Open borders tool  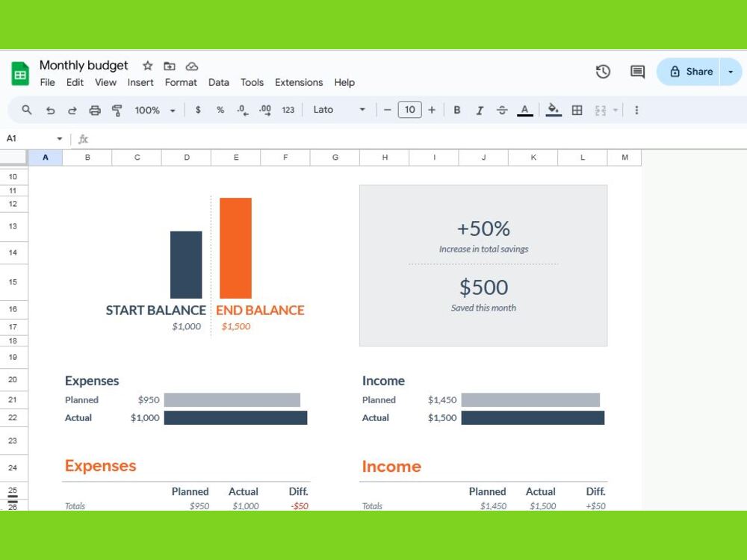click(577, 111)
